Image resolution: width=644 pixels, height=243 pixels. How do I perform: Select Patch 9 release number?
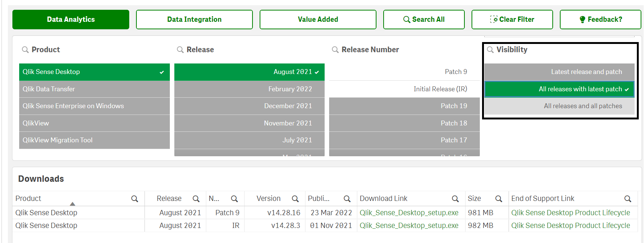click(404, 72)
